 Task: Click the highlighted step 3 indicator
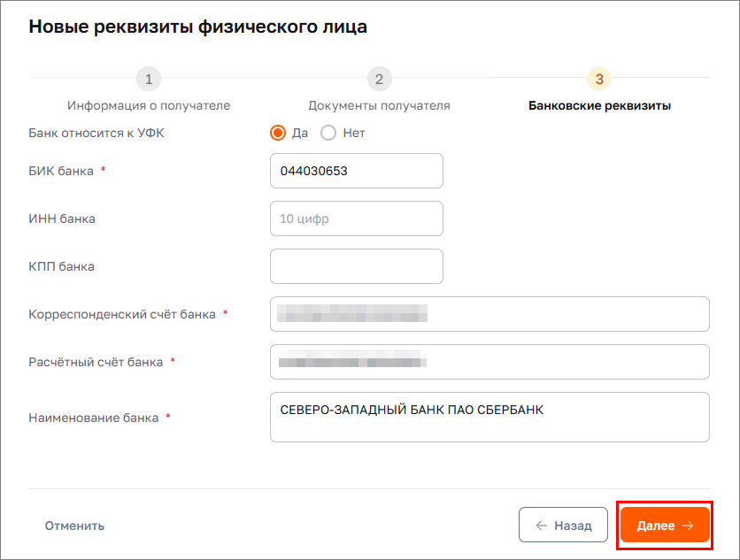pyautogui.click(x=598, y=79)
